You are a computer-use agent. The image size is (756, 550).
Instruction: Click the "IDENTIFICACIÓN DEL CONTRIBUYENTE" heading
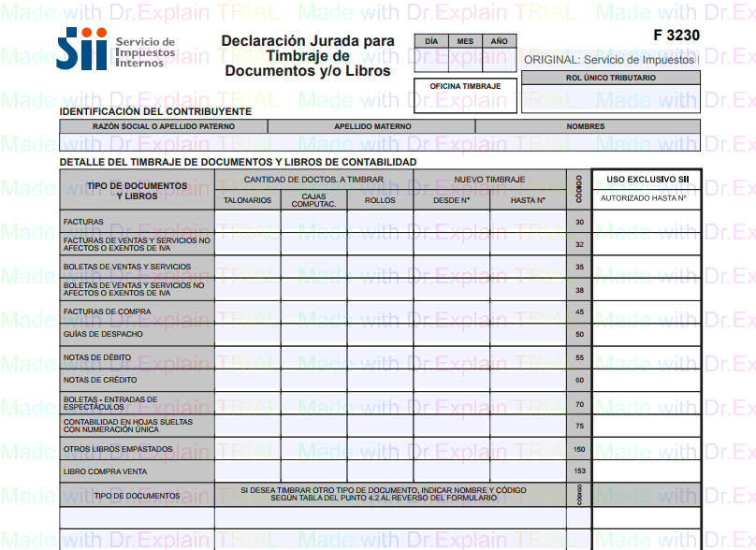[x=155, y=111]
